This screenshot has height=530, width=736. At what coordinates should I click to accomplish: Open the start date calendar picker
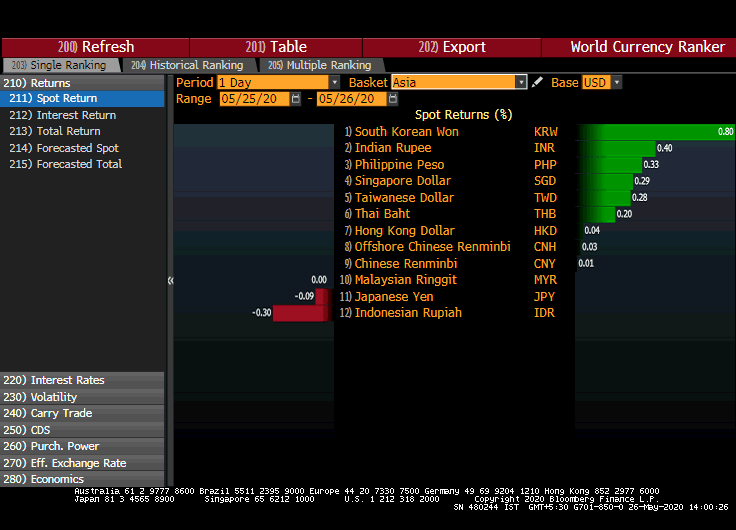296,99
